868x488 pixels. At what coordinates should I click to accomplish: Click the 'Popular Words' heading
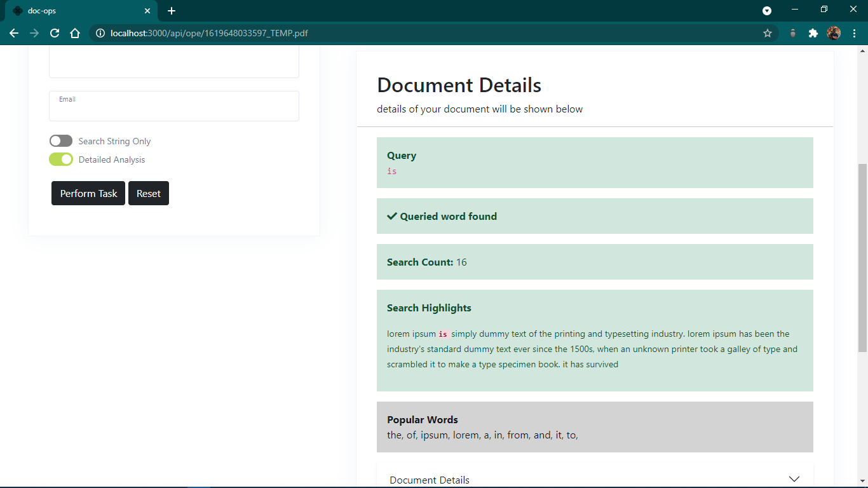(x=423, y=419)
